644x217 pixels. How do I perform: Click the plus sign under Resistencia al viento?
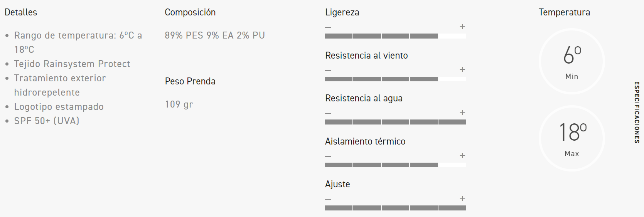462,70
